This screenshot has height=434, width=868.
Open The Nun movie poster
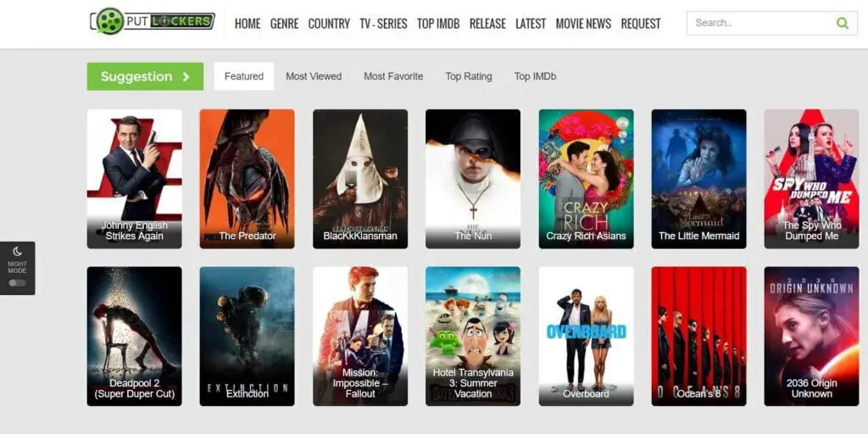473,179
